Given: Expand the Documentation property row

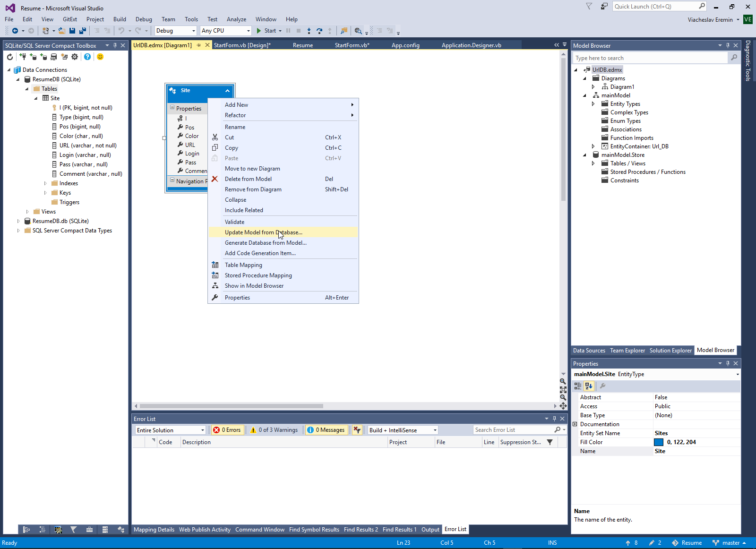Looking at the screenshot, I should pos(575,424).
